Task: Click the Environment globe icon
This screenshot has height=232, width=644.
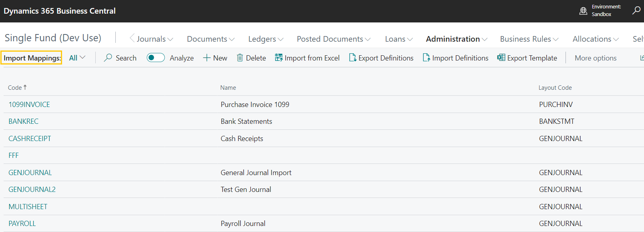Action: click(584, 11)
